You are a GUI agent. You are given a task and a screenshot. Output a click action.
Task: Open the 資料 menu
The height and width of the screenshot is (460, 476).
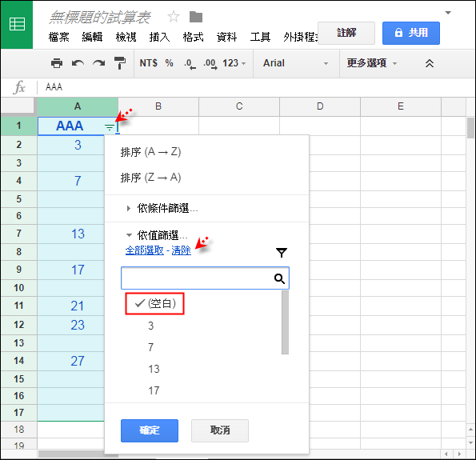pyautogui.click(x=226, y=37)
